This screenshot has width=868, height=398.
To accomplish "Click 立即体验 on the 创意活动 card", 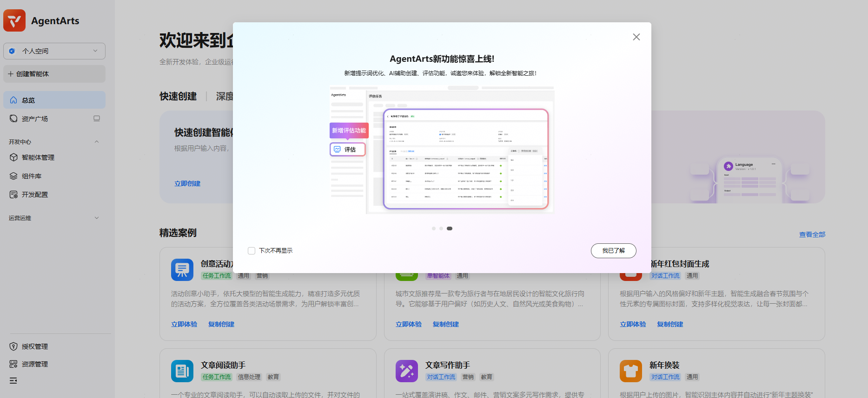I will pos(184,324).
